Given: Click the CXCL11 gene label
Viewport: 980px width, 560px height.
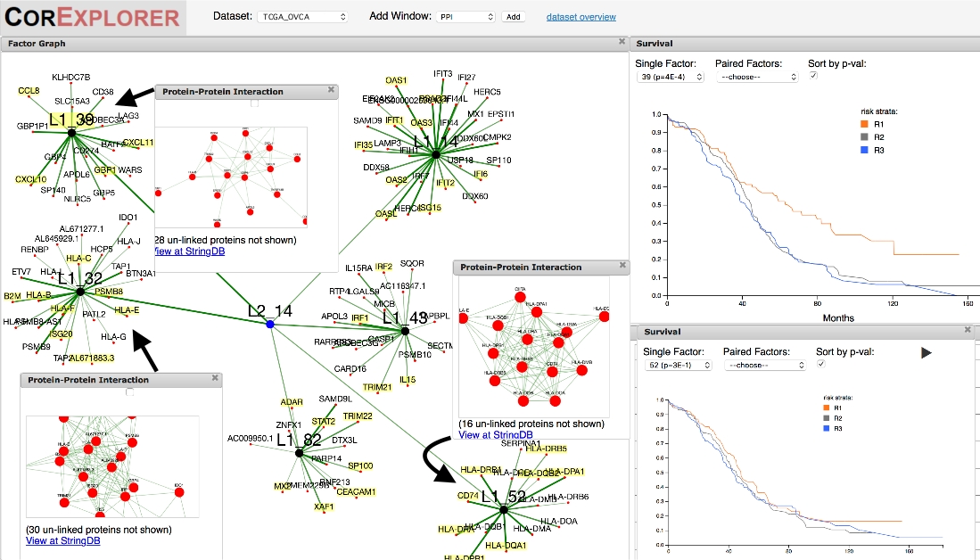Looking at the screenshot, I should click(138, 143).
